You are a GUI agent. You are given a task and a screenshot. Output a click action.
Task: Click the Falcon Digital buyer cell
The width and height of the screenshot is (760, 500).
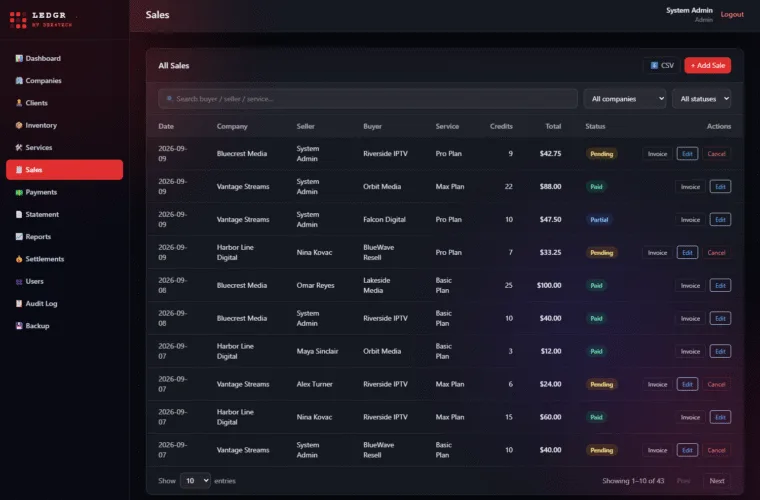(384, 219)
